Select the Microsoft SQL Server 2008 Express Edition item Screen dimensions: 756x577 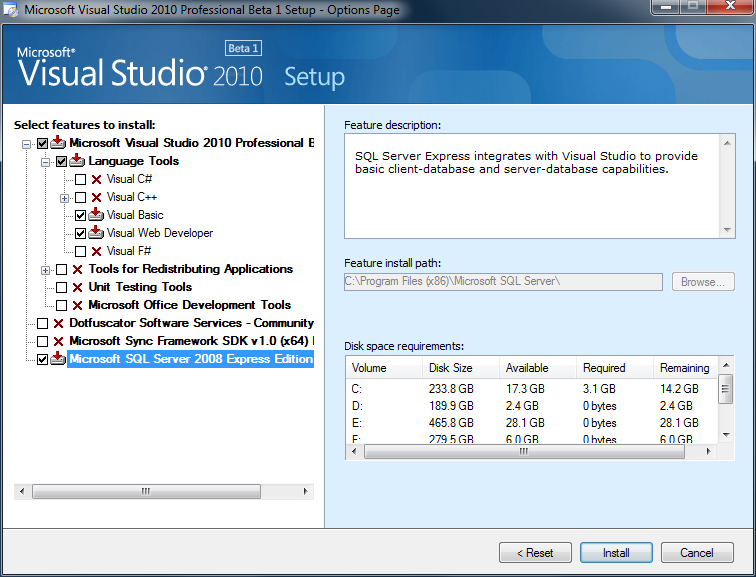(x=190, y=359)
